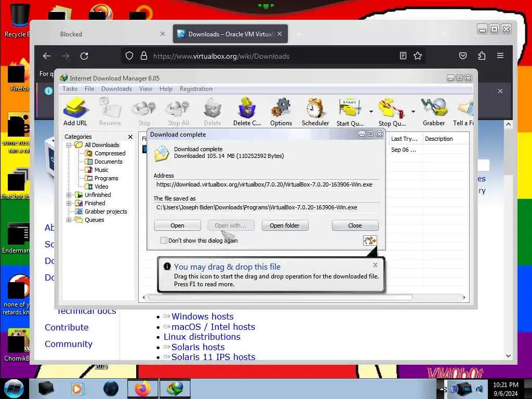Reload the VirtualBox page in Firefox

coord(84,56)
